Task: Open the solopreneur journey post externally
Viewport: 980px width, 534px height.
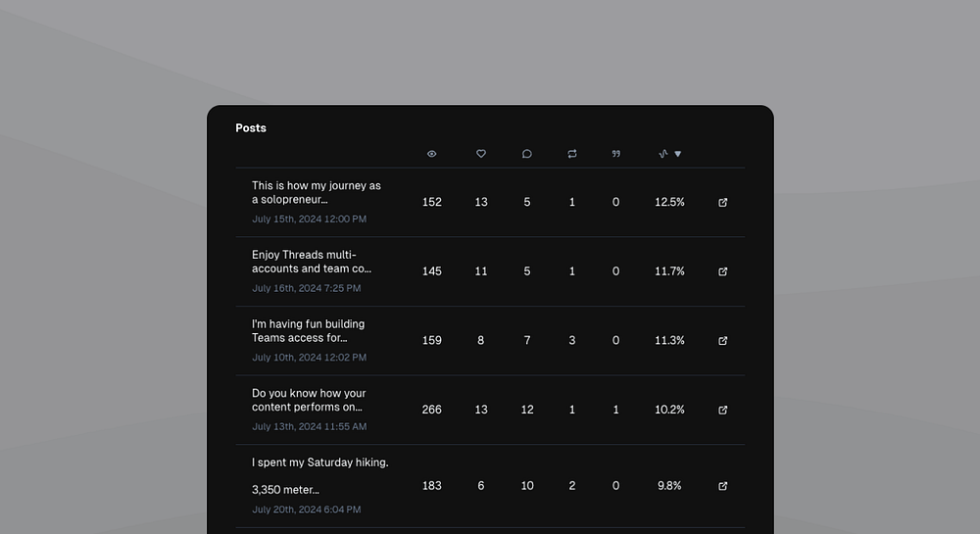Action: click(x=723, y=203)
